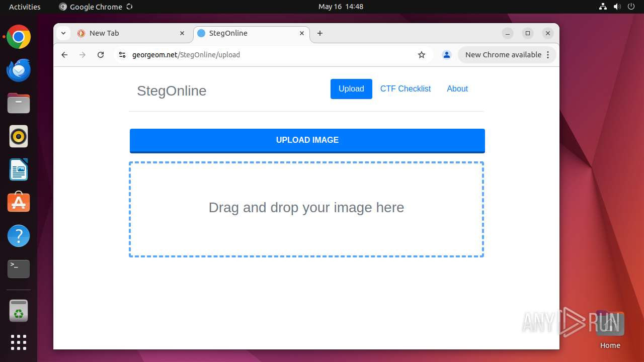Close the Chrome window
The width and height of the screenshot is (644, 362).
click(548, 33)
